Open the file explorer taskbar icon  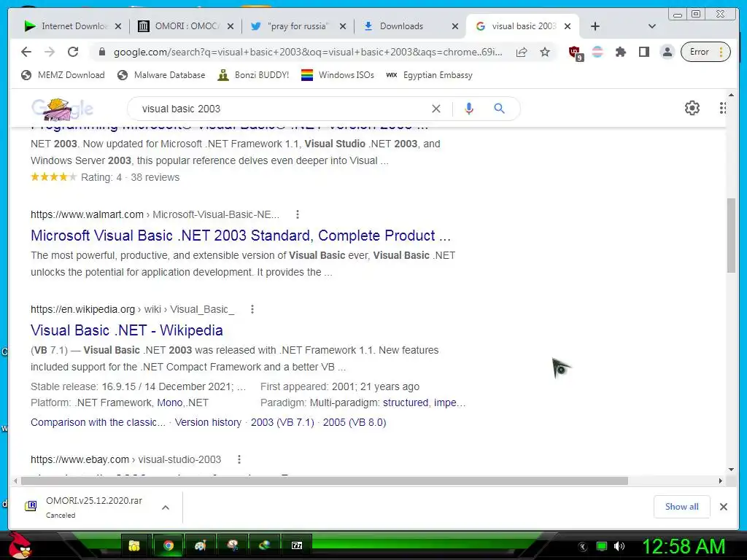135,545
